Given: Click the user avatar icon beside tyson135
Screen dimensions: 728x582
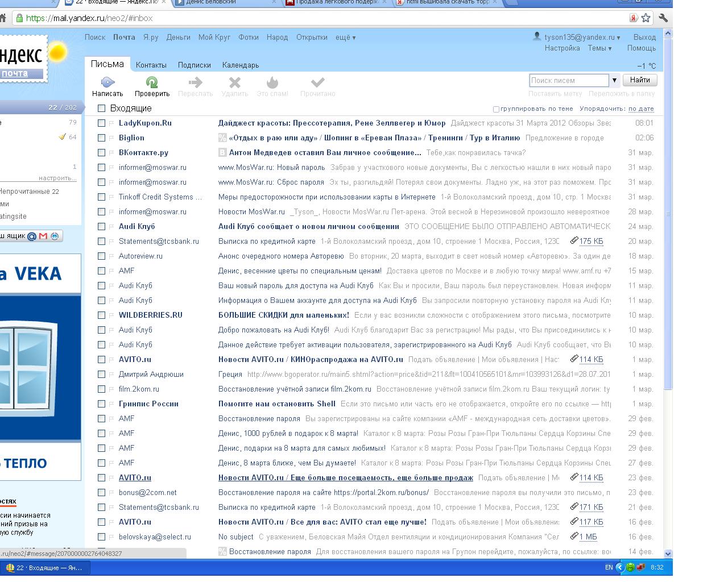Looking at the screenshot, I should click(x=537, y=36).
